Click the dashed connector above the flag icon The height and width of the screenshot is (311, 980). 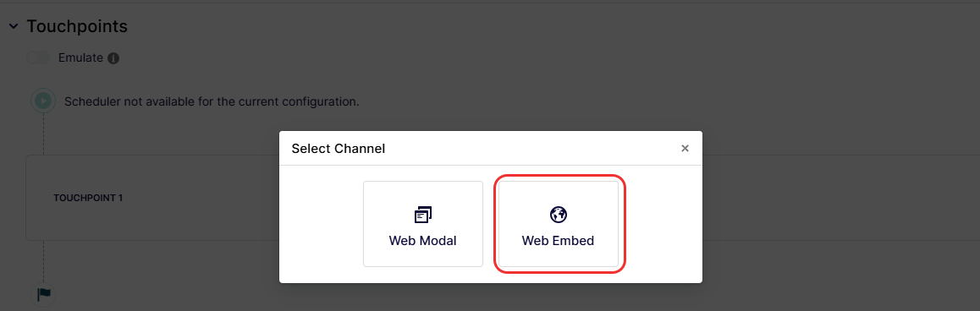(x=43, y=261)
